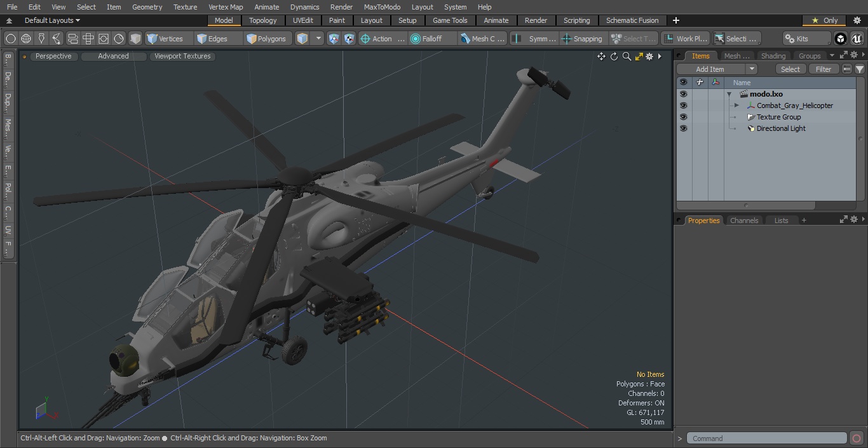Toggle Polygons selection mode
868x448 pixels.
[x=267, y=39]
